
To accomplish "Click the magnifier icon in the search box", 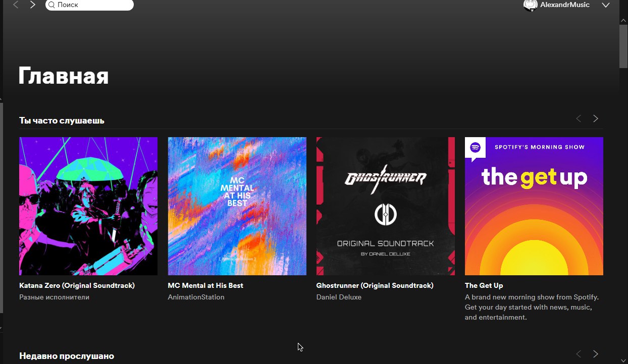I will [x=51, y=5].
